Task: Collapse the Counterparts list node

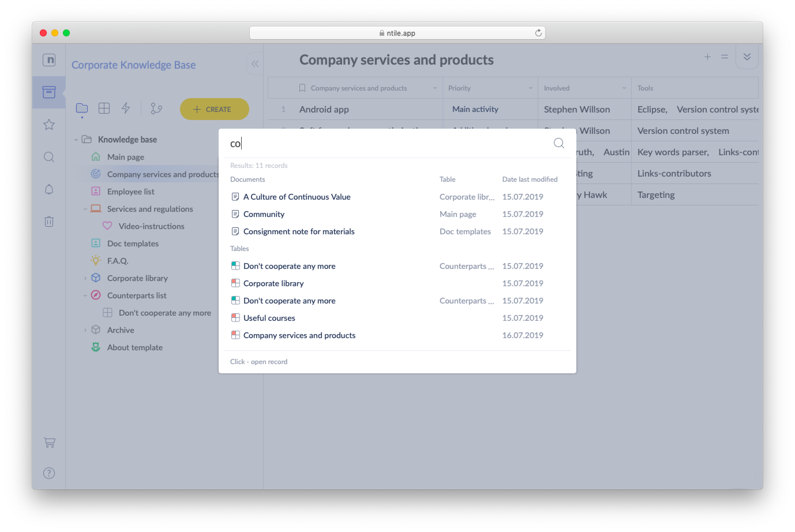Action: [x=85, y=295]
